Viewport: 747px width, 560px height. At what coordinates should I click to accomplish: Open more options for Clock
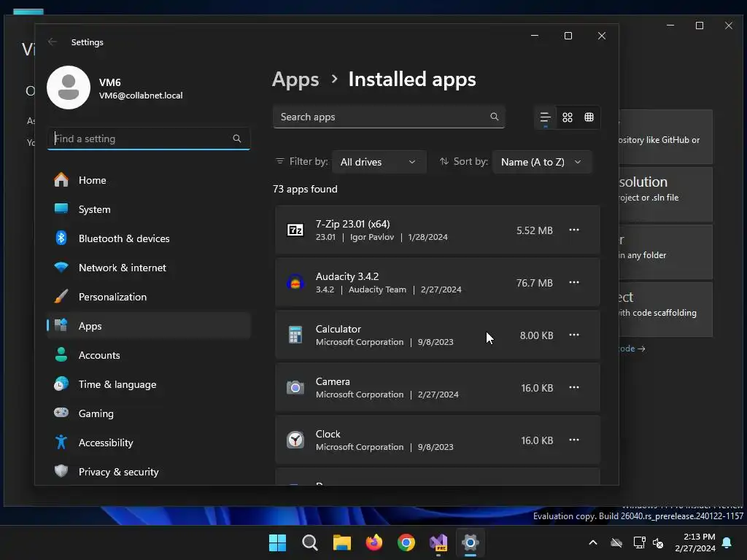click(574, 440)
